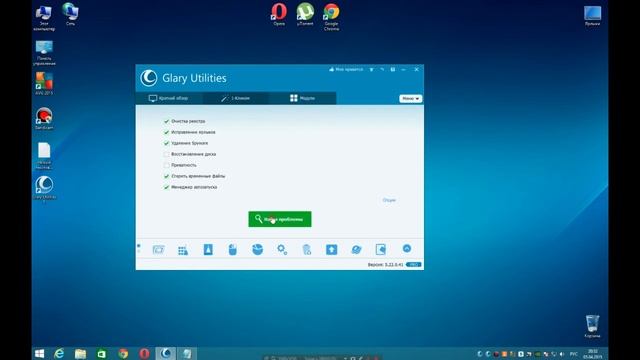Open the Сеть desktop icon
640x360 pixels.
point(70,15)
